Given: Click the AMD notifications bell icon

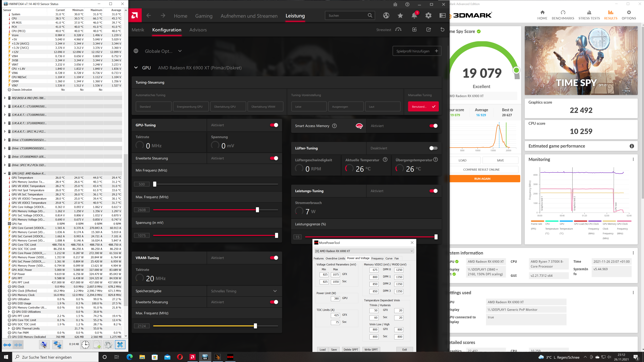Looking at the screenshot, I should pos(414,15).
